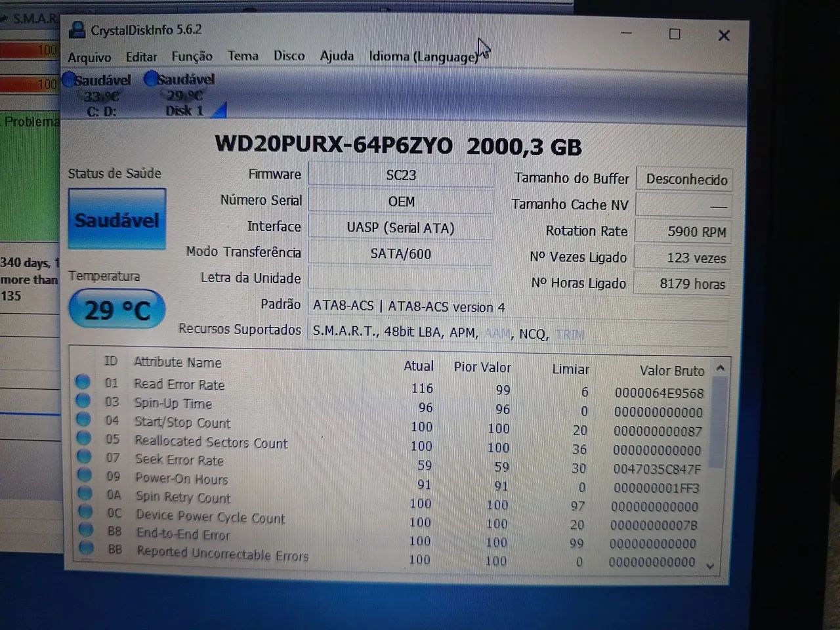
Task: Select the Reallocated Sectors Count row
Action: click(390, 444)
